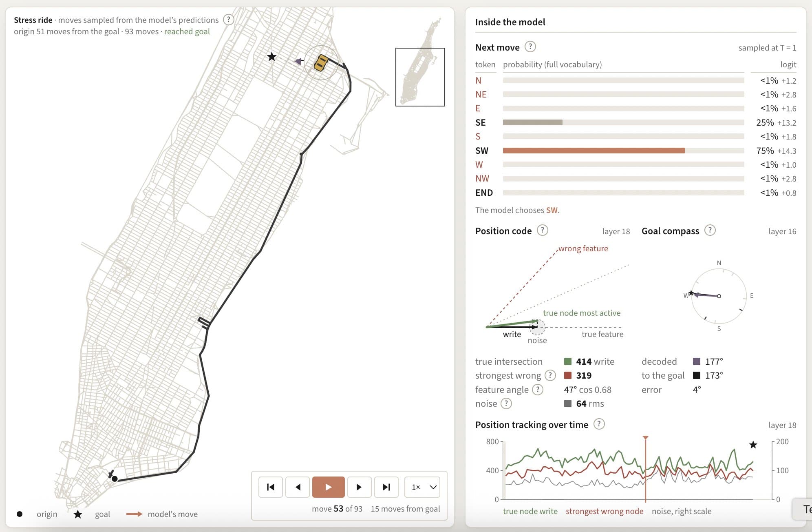Select the E token label
This screenshot has width=812, height=532.
(x=478, y=108)
